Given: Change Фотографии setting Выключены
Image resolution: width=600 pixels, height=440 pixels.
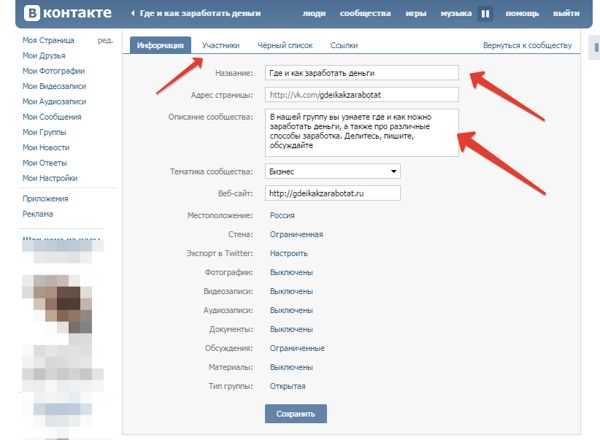Looking at the screenshot, I should [x=292, y=272].
